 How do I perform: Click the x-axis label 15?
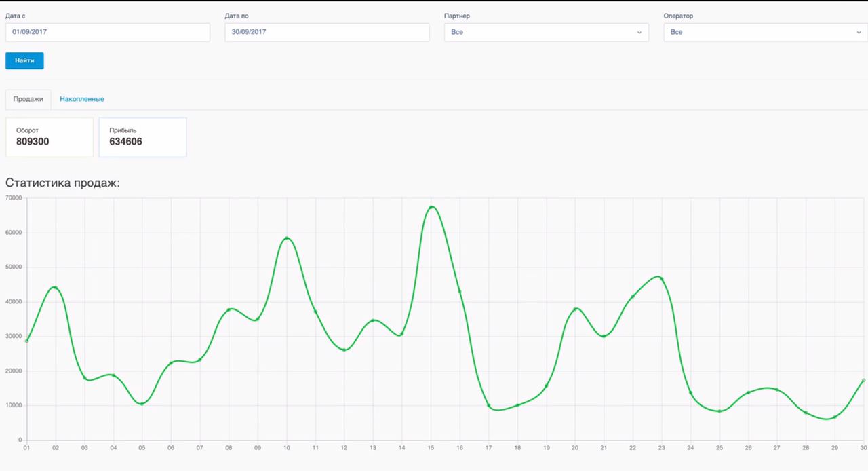[431, 448]
